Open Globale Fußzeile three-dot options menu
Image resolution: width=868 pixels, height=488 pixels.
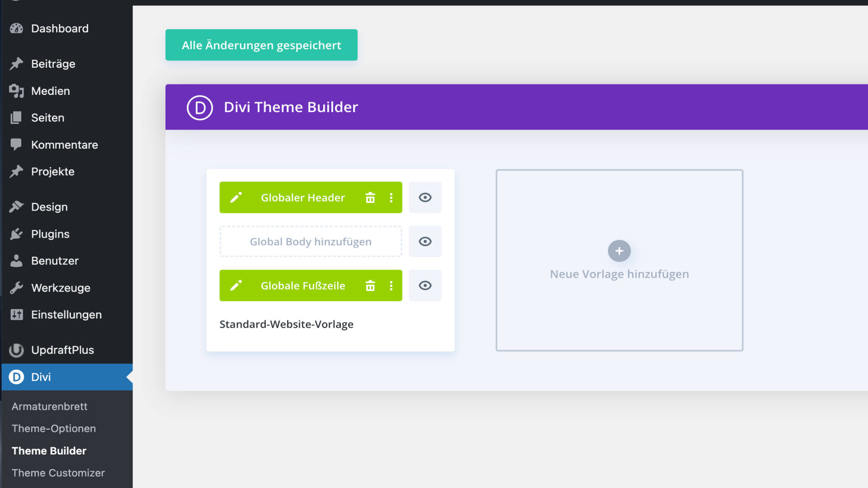(x=391, y=286)
